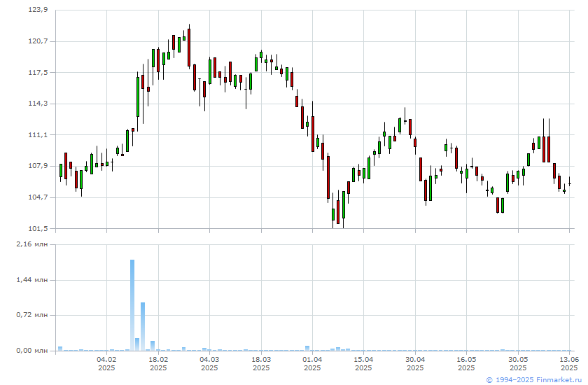Click the 16.05 2025 date label
Screen dimensions: 588x385
coord(466,363)
